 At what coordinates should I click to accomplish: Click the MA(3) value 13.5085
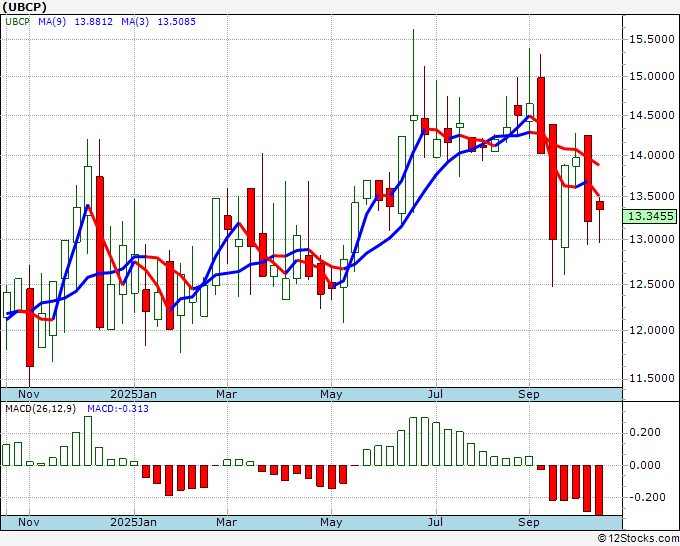177,22
